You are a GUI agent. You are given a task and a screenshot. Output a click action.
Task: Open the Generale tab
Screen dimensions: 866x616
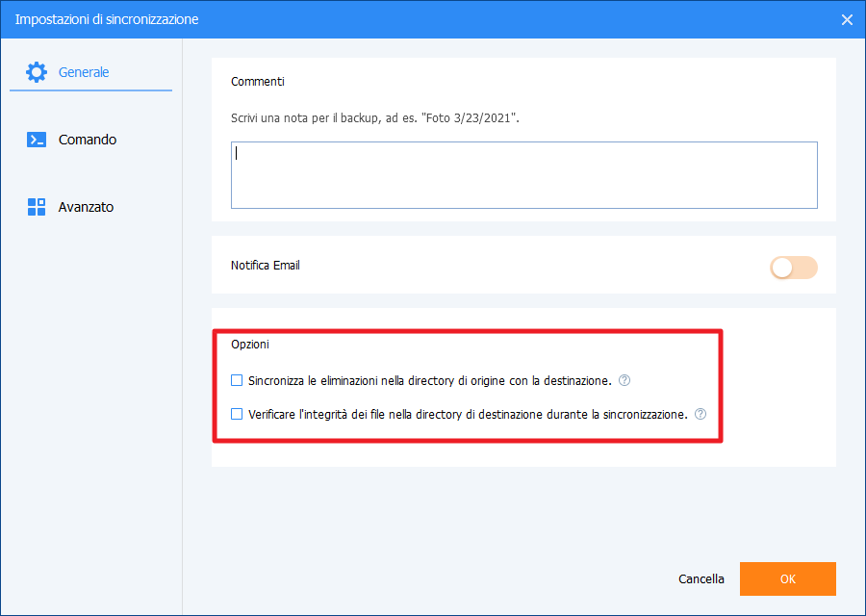click(91, 72)
